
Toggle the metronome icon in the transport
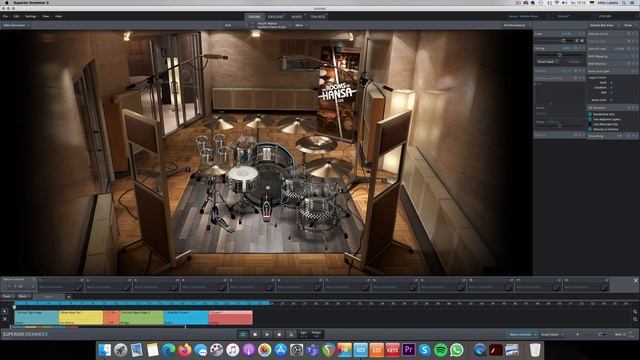pos(291,334)
